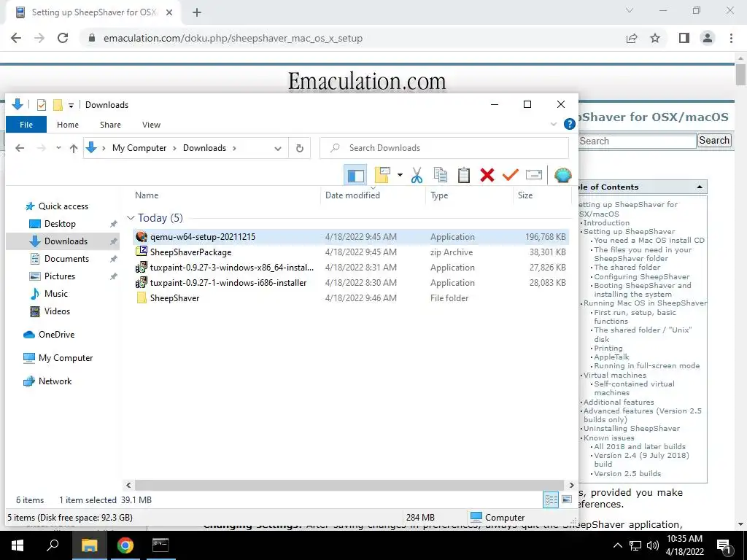Collapse the Table of Contents box
747x560 pixels.
tap(700, 187)
